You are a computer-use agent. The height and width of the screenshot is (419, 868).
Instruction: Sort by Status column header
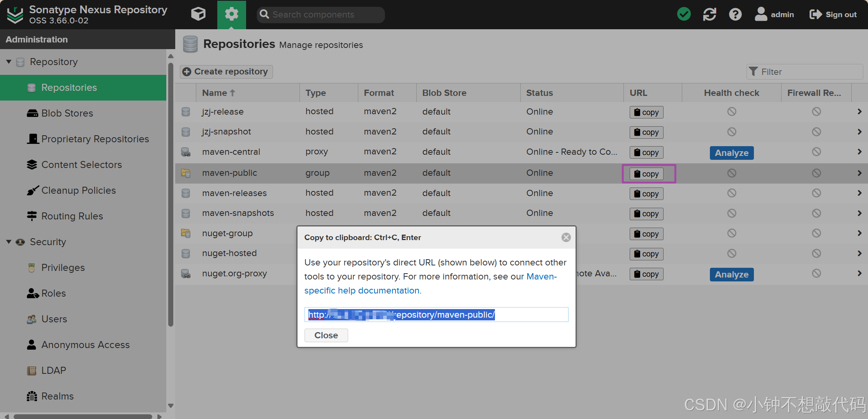572,93
